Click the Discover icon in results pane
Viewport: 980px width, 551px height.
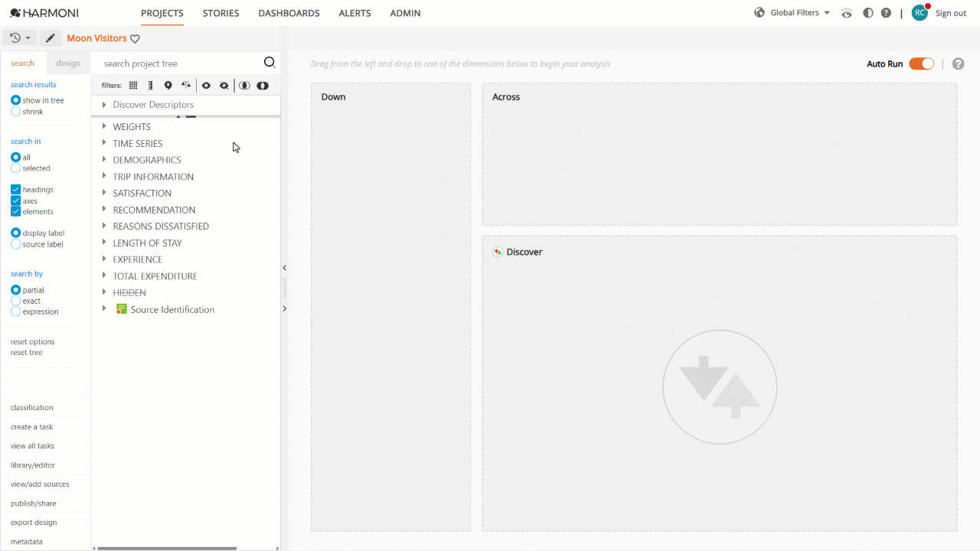(x=498, y=252)
